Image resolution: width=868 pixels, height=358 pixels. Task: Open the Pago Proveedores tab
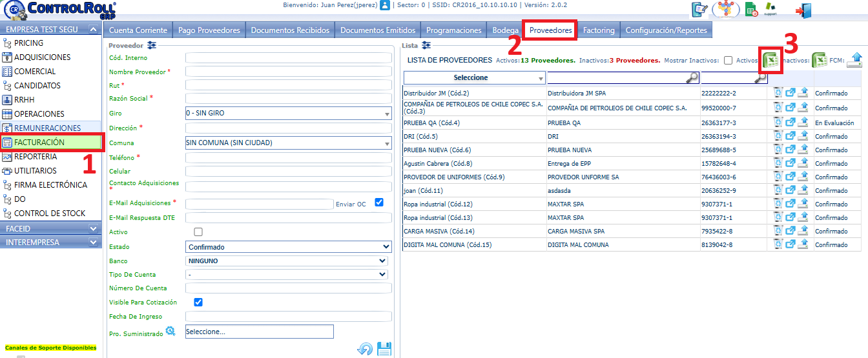point(209,30)
